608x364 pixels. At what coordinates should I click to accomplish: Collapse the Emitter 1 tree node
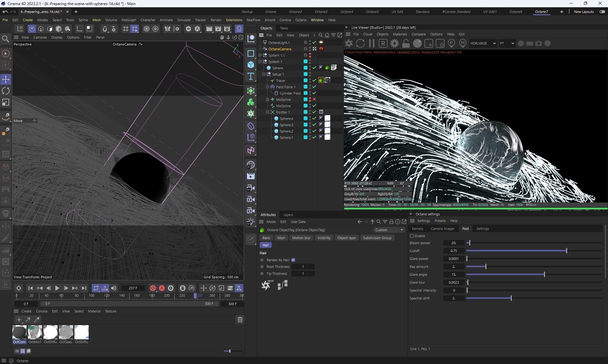267,112
